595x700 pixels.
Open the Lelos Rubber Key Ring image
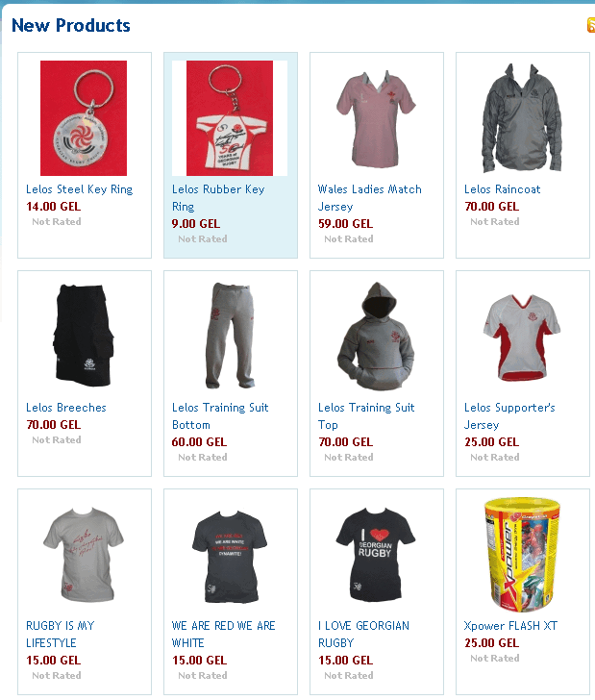point(230,118)
